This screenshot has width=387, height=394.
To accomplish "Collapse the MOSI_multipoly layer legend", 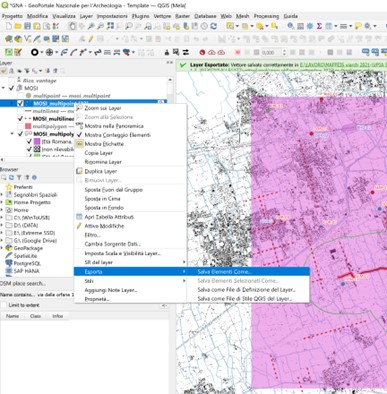I will point(12,134).
